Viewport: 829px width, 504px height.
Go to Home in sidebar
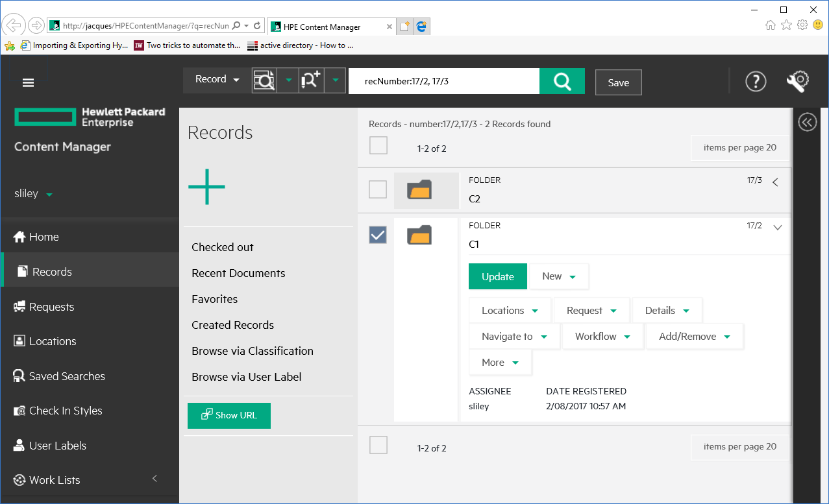click(x=90, y=237)
